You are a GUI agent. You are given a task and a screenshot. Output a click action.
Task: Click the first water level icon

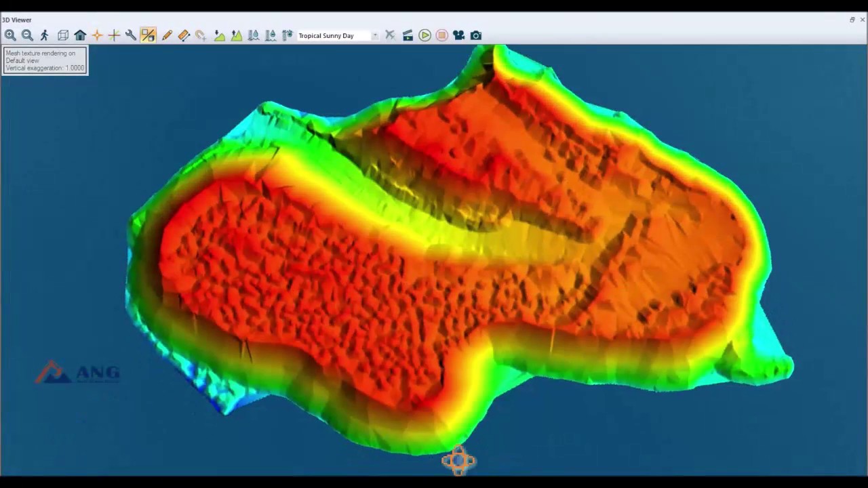(x=254, y=35)
